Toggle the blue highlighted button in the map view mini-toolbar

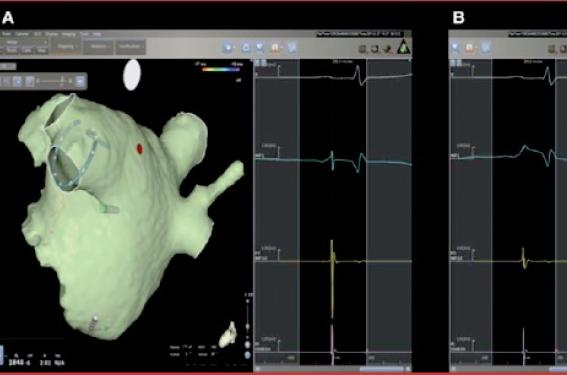17,81
